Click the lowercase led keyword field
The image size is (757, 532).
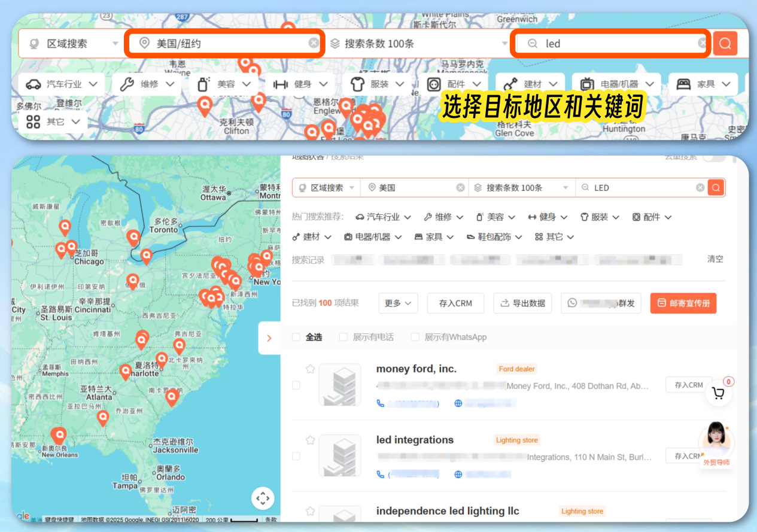pyautogui.click(x=610, y=43)
